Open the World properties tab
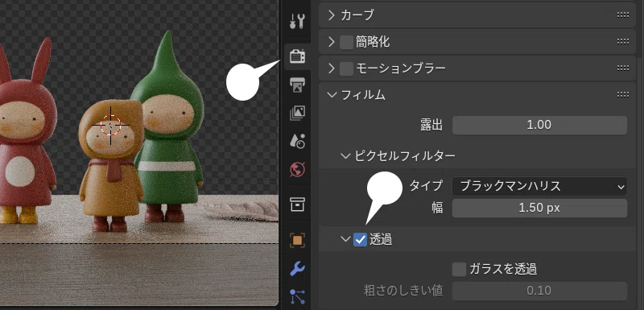644x310 pixels. tap(297, 169)
